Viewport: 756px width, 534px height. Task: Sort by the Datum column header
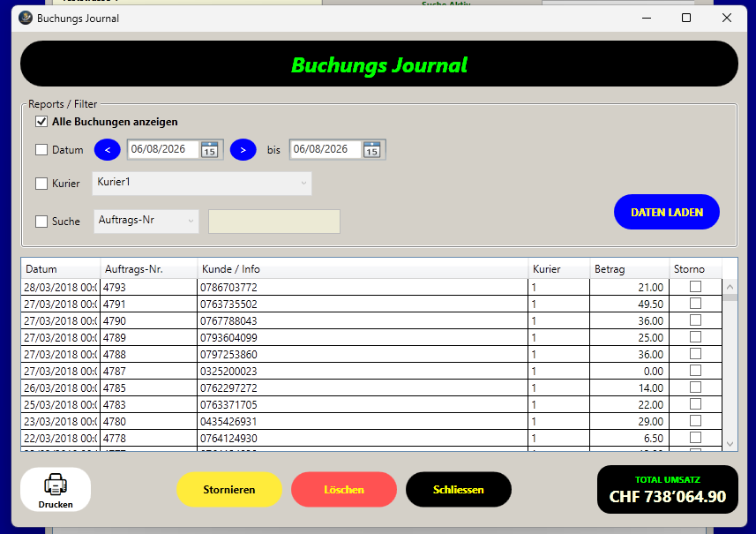click(61, 268)
